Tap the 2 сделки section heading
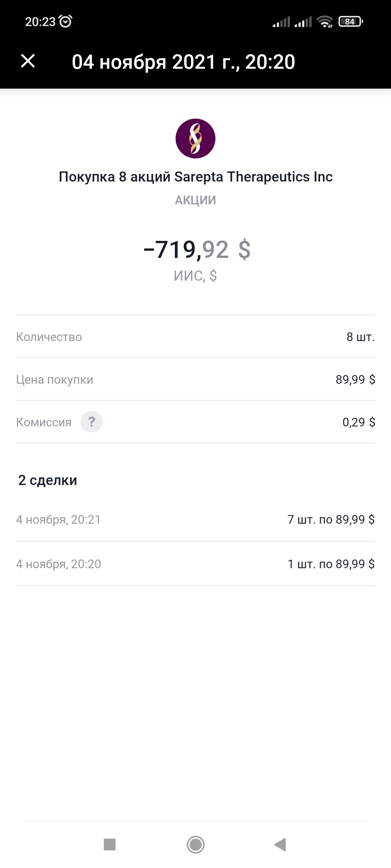This screenshot has width=391, height=868. (47, 480)
